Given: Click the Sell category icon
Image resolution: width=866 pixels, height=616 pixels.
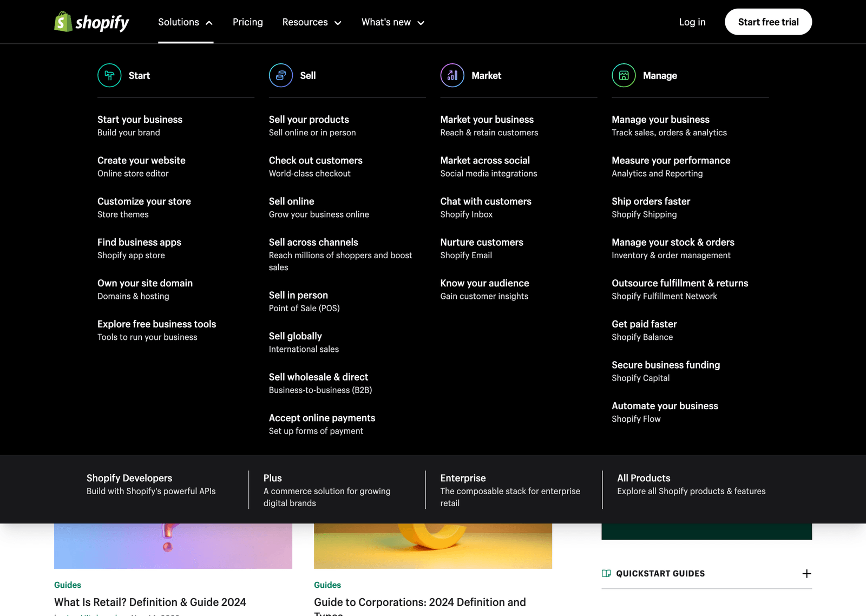Looking at the screenshot, I should point(281,75).
